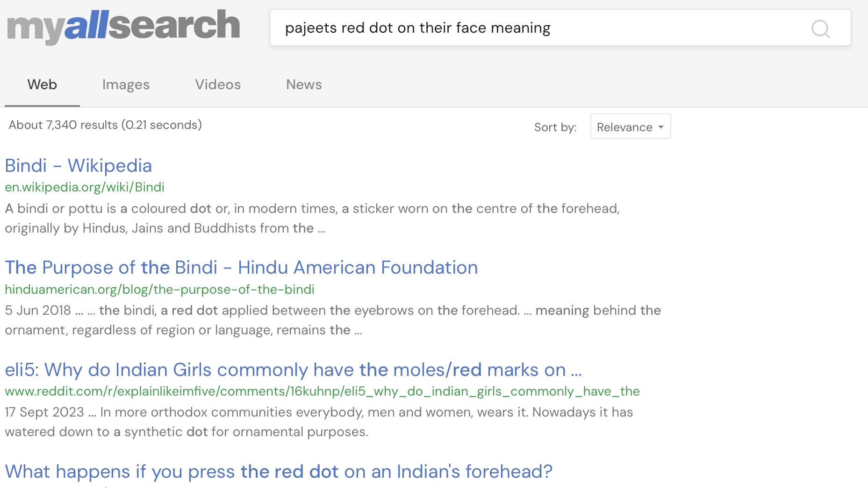The height and width of the screenshot is (488, 868).
Task: Click the 'Sort by:' label
Action: click(555, 127)
